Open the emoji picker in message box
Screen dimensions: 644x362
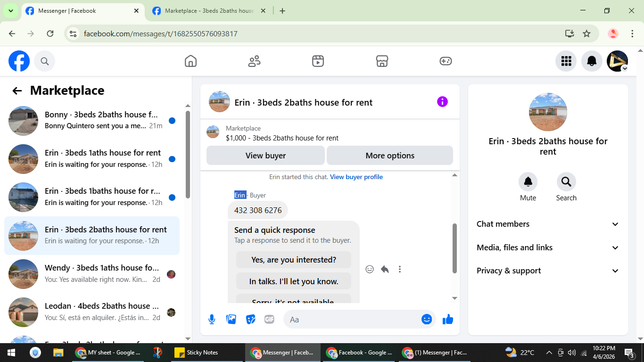pos(427,320)
